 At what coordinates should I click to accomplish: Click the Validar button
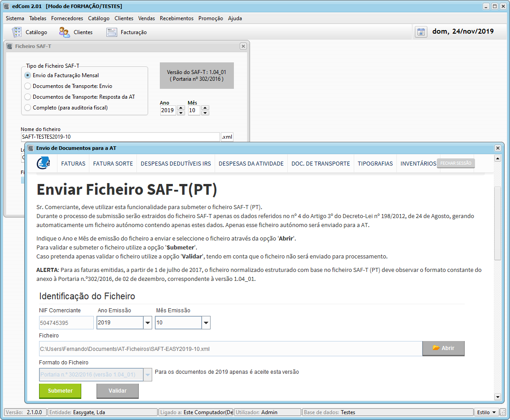pos(118,391)
